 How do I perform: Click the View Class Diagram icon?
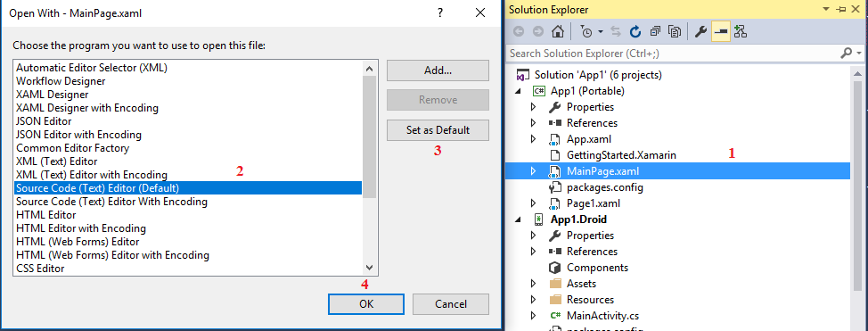coord(741,31)
